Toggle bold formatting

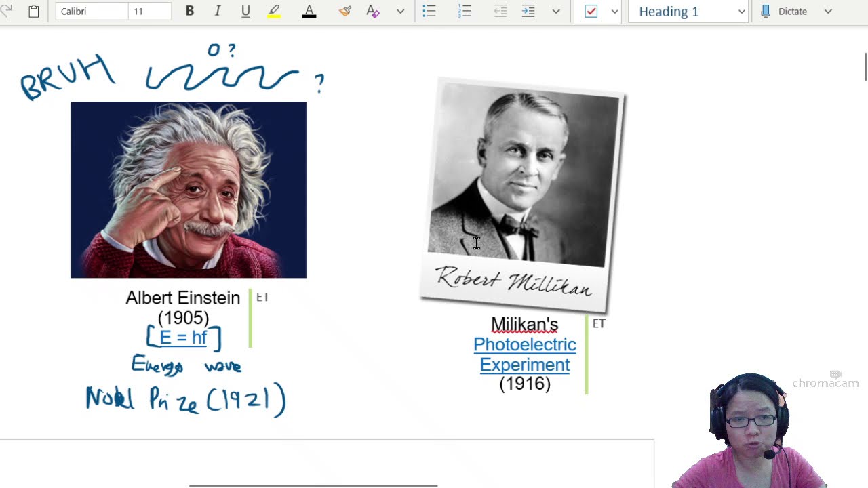pos(190,11)
